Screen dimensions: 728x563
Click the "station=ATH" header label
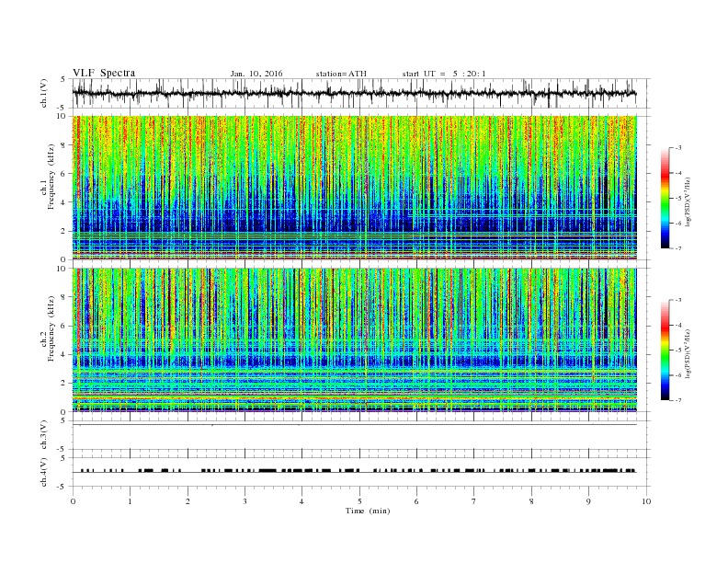341,74
